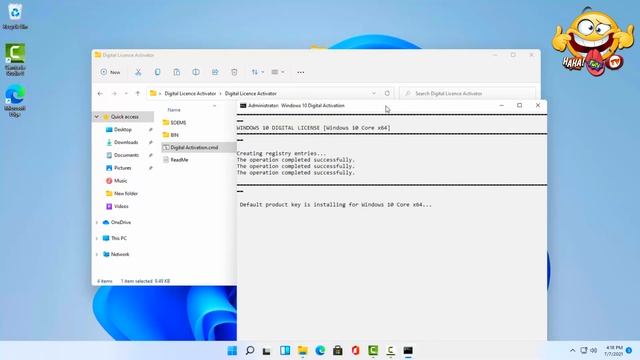Select Recycle Bin desktop icon
This screenshot has height=360, width=640.
coord(15,16)
